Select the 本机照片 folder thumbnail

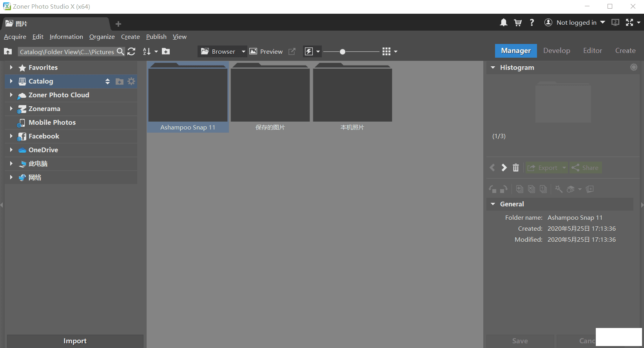(352, 97)
